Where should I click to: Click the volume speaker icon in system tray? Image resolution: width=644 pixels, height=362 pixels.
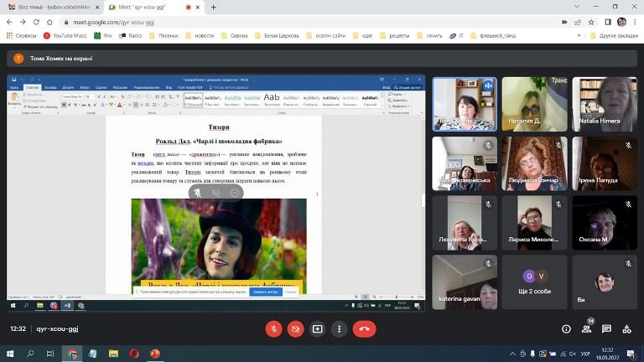pos(573,354)
